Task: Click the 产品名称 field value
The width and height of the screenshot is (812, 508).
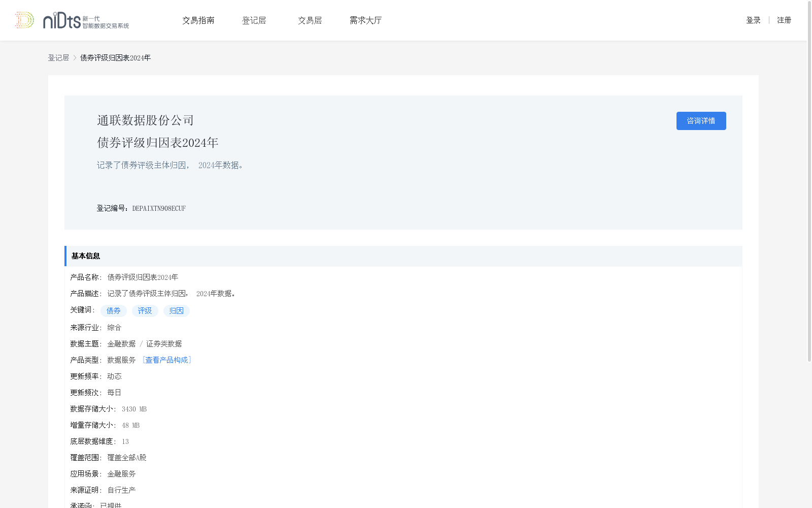Action: pyautogui.click(x=143, y=277)
